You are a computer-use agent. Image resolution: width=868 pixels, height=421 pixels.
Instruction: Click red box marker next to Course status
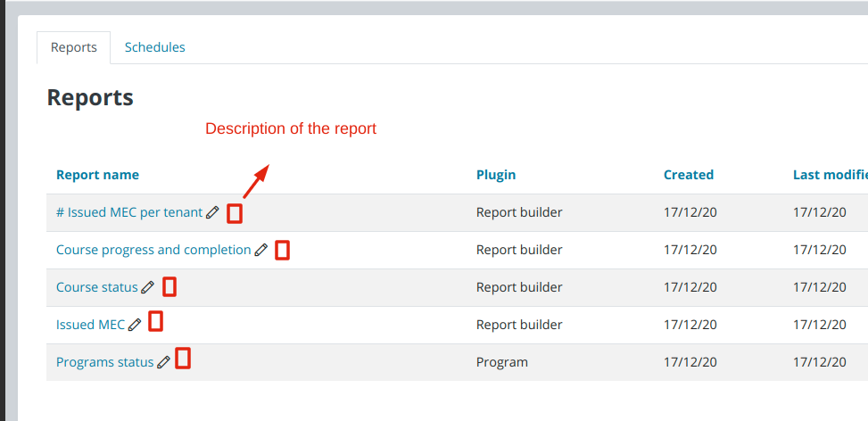click(169, 287)
